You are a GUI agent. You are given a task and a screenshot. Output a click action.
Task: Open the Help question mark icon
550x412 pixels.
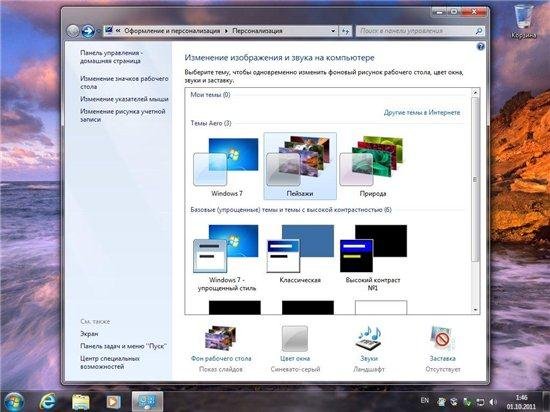point(481,46)
